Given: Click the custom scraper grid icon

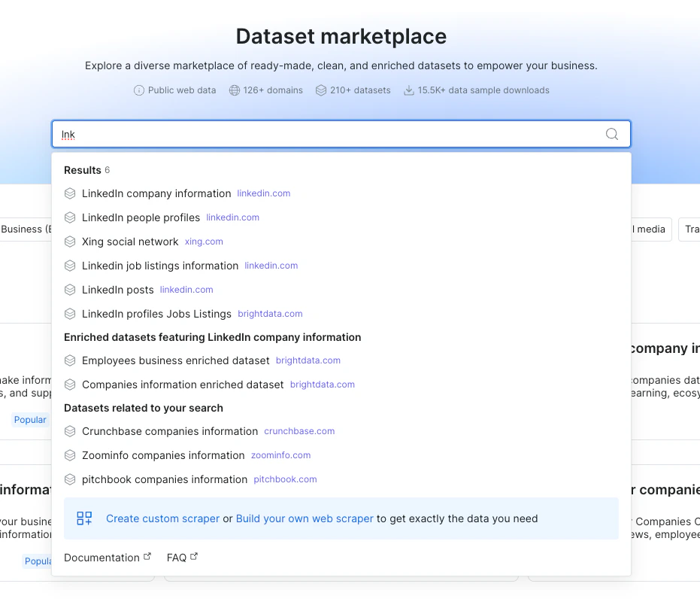Looking at the screenshot, I should (84, 518).
